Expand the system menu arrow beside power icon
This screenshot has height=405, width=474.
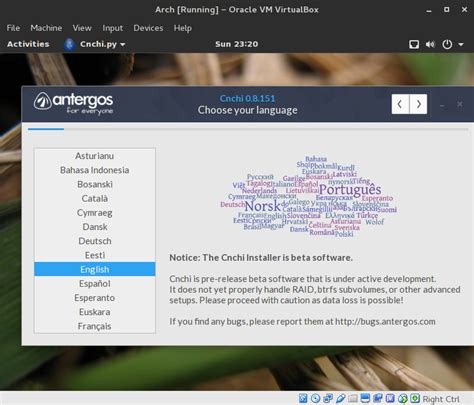click(461, 44)
